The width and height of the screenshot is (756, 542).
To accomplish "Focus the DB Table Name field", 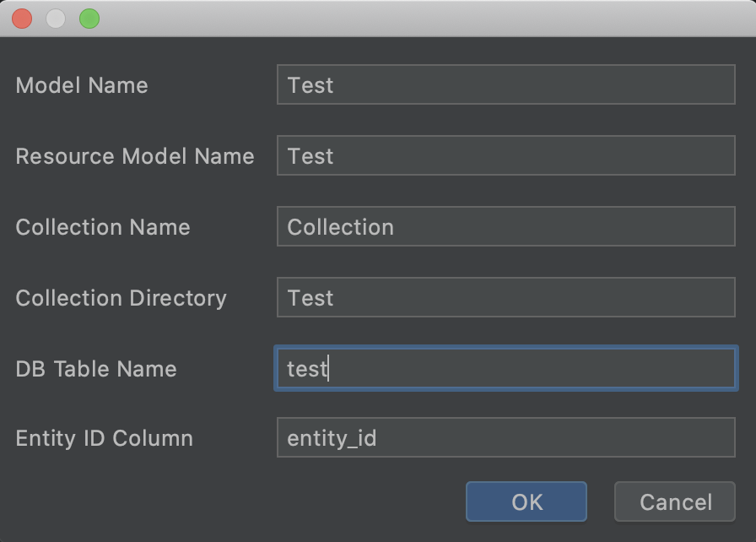I will [x=505, y=369].
